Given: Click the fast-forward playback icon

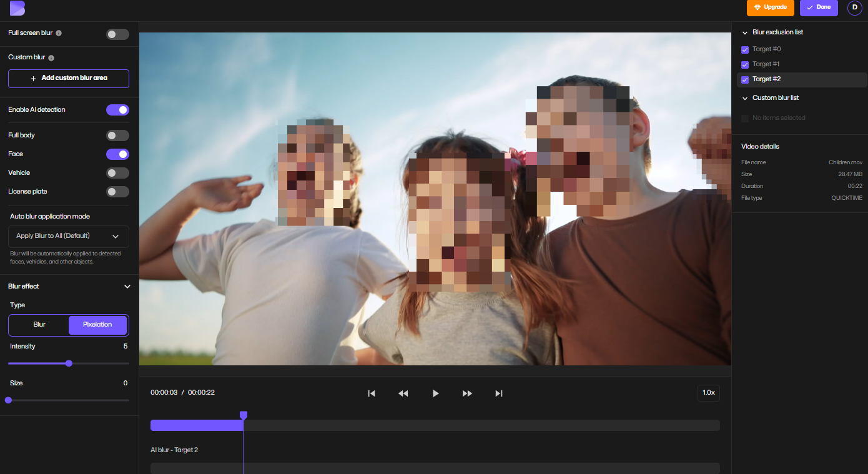Looking at the screenshot, I should pyautogui.click(x=467, y=393).
